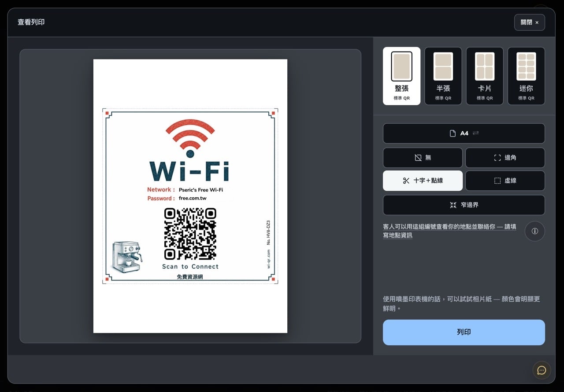Viewport: 564px width, 392px height.
Task: Open the info icon beside location note
Action: 535,231
